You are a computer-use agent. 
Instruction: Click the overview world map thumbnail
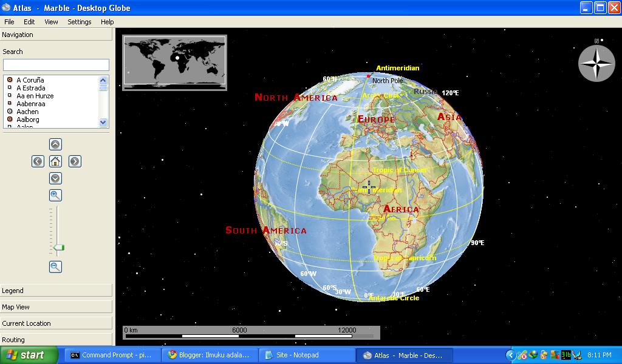tap(174, 62)
